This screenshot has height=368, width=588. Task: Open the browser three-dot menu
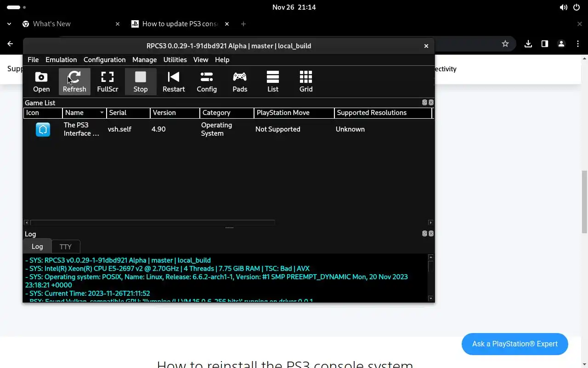(x=578, y=44)
